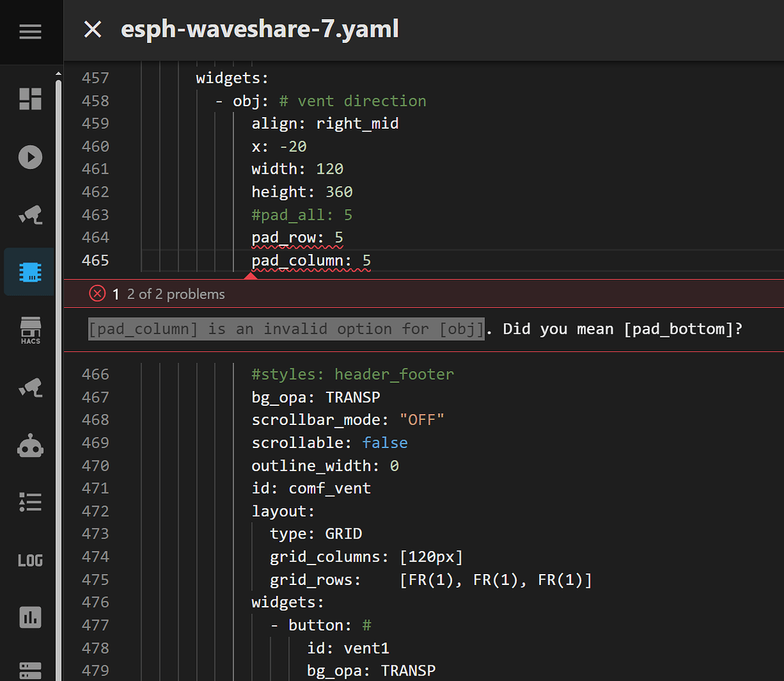Click line number 465 in the gutter
The width and height of the screenshot is (784, 681).
[95, 259]
